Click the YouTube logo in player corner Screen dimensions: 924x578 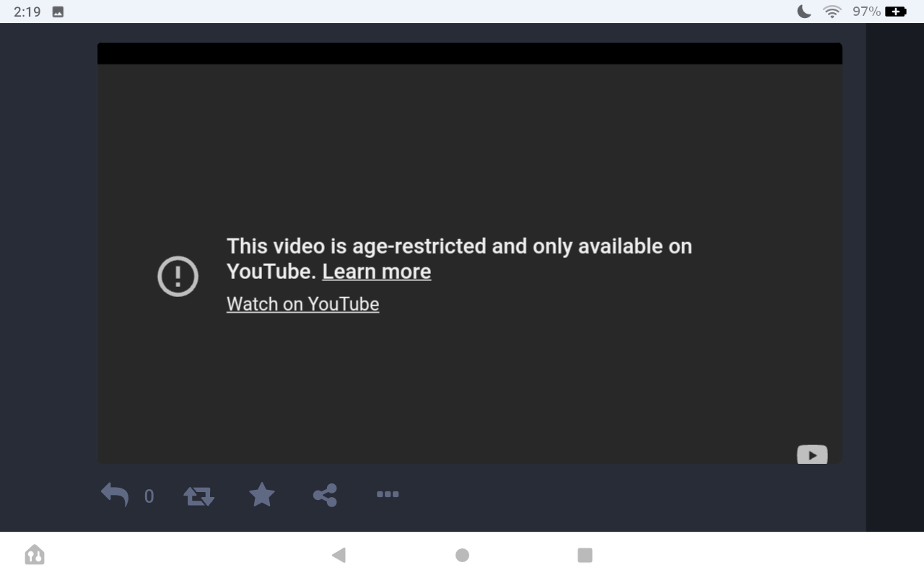click(x=811, y=455)
